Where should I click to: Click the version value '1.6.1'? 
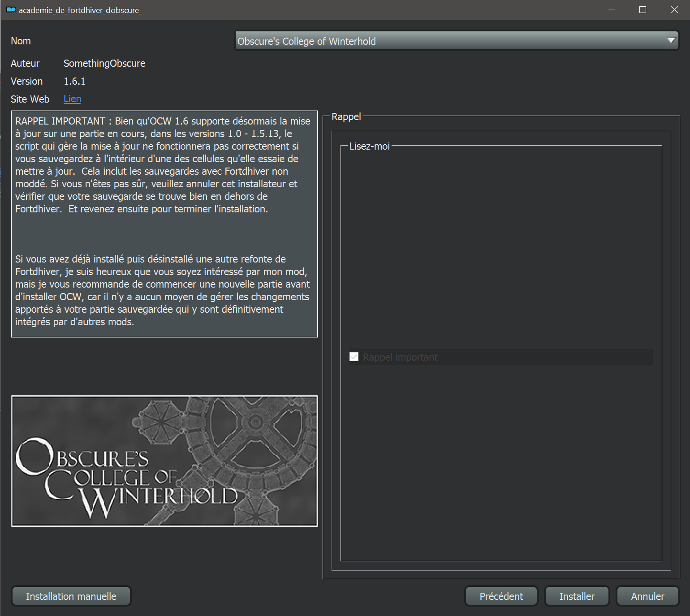74,82
